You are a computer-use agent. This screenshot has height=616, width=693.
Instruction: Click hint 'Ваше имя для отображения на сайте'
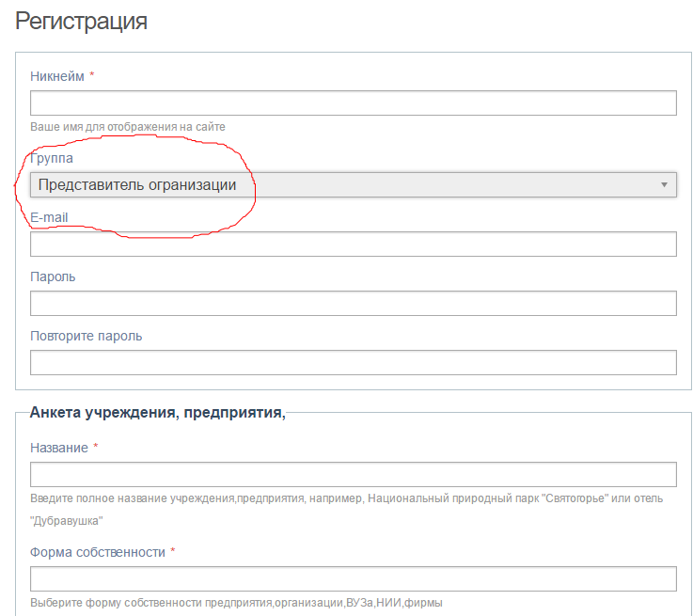click(x=128, y=127)
